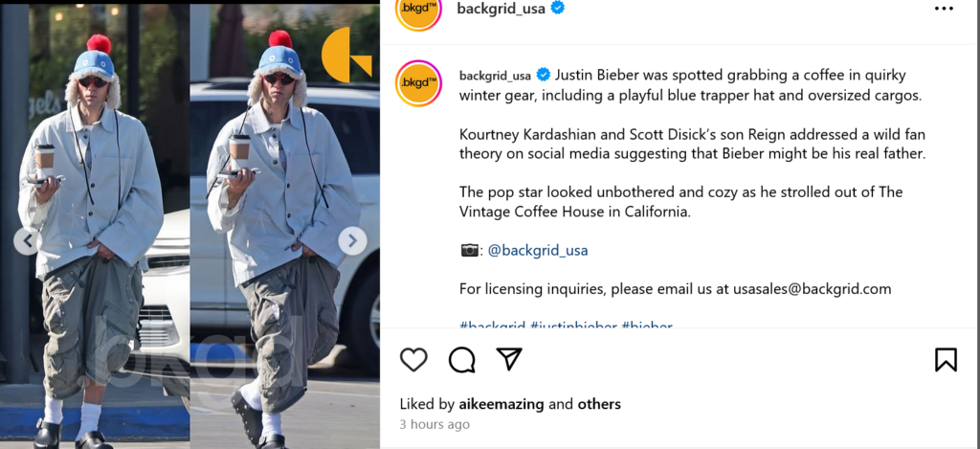Open comments with the speech bubble icon
Image resolution: width=980 pixels, height=449 pixels.
[462, 360]
